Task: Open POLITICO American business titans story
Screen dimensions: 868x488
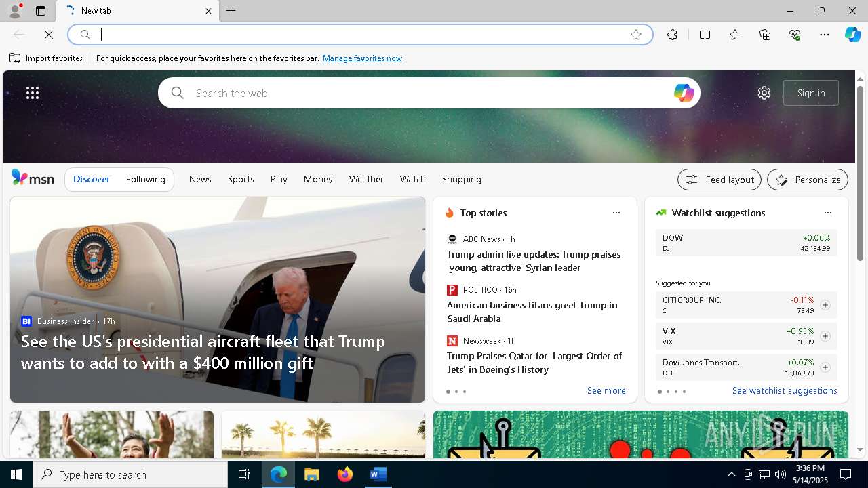Action: (x=532, y=312)
